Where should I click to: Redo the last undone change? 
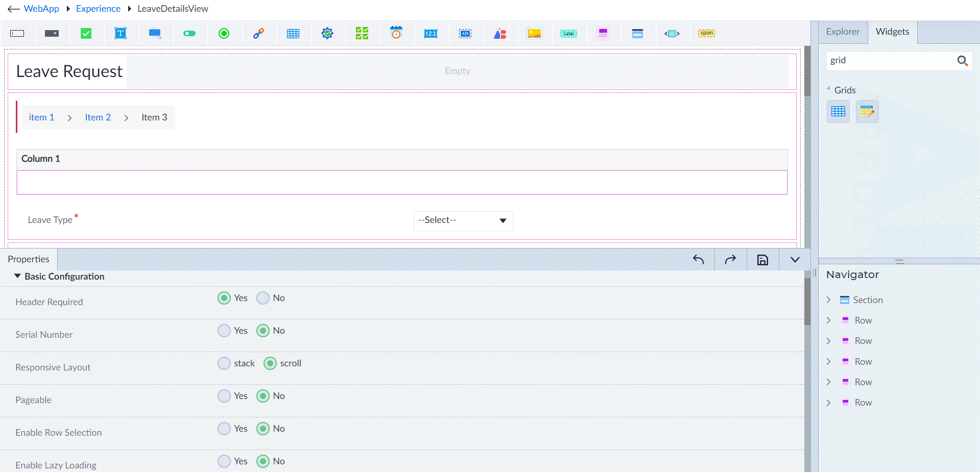pos(730,260)
